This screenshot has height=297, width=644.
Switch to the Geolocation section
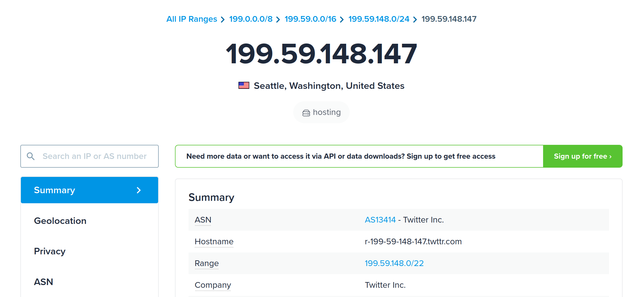tap(60, 221)
